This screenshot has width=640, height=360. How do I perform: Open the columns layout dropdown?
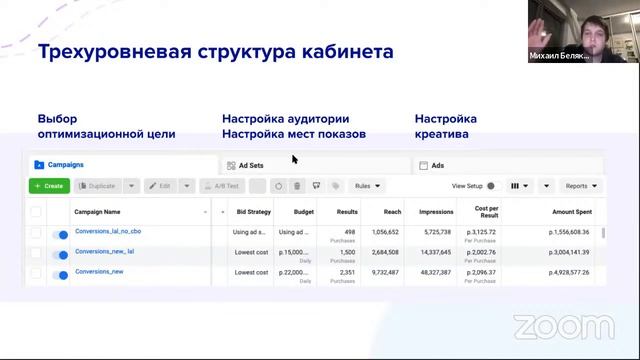[x=520, y=186]
